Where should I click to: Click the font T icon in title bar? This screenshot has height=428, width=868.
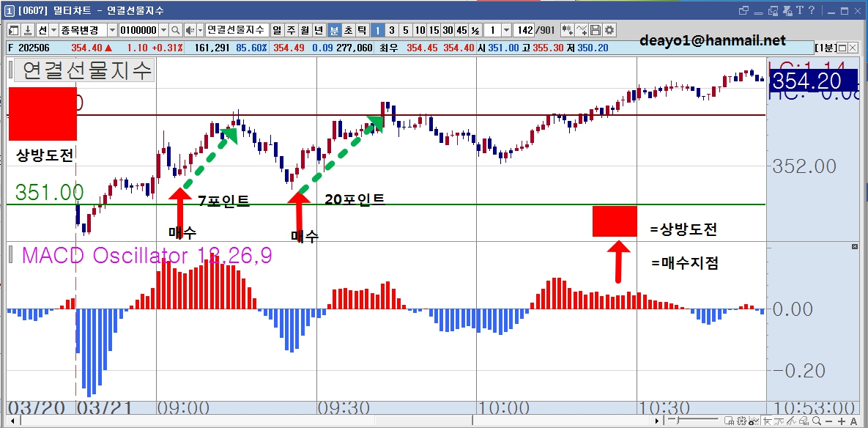tap(799, 10)
